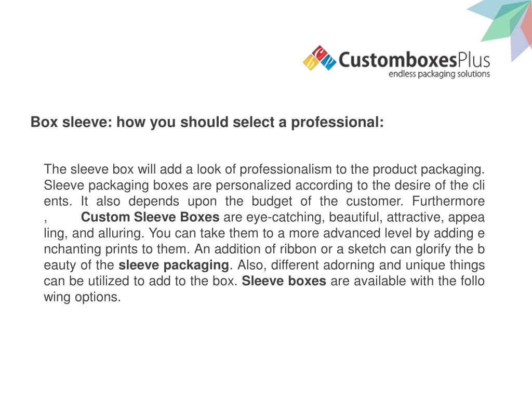Open the bold 'Sleeve boxes' link
532x399 pixels.
tap(284, 281)
